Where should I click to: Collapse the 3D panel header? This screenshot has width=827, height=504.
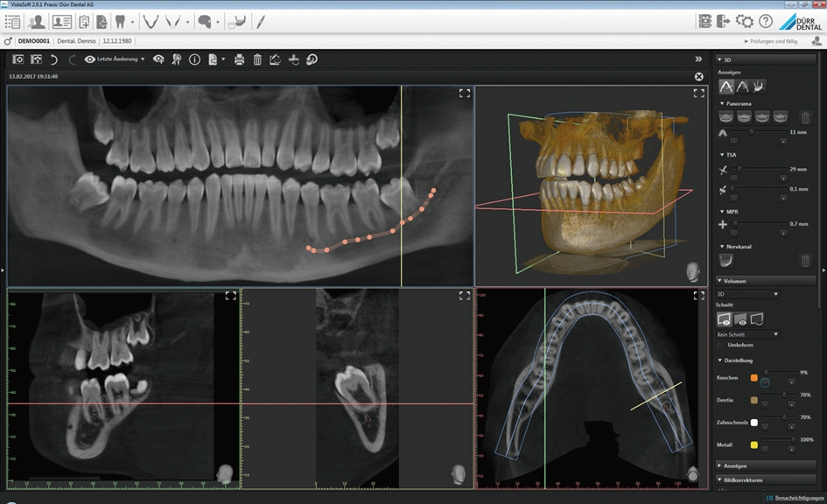pyautogui.click(x=766, y=59)
